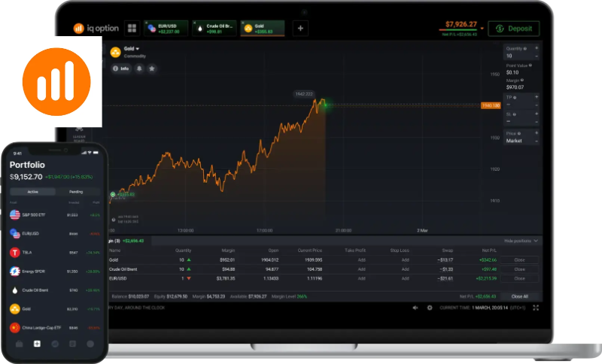Viewport: 602px width, 364px height.
Task: Close the Crude Oil Brent position
Action: tap(519, 269)
